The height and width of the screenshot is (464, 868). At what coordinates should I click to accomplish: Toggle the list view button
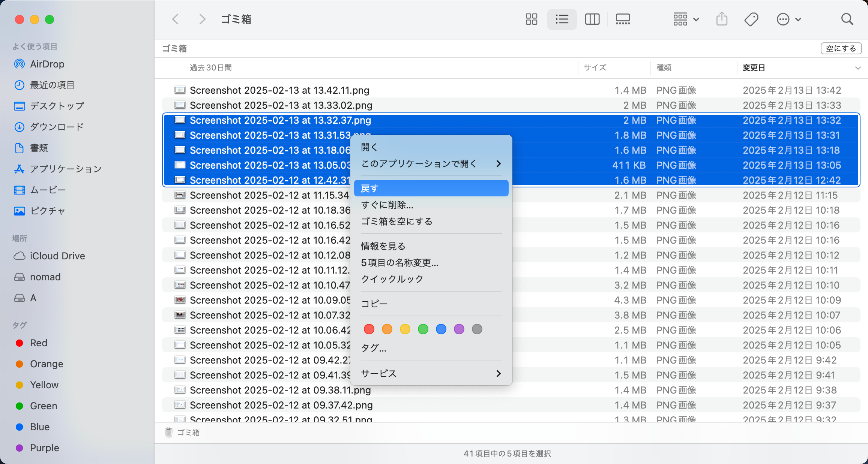click(x=562, y=19)
